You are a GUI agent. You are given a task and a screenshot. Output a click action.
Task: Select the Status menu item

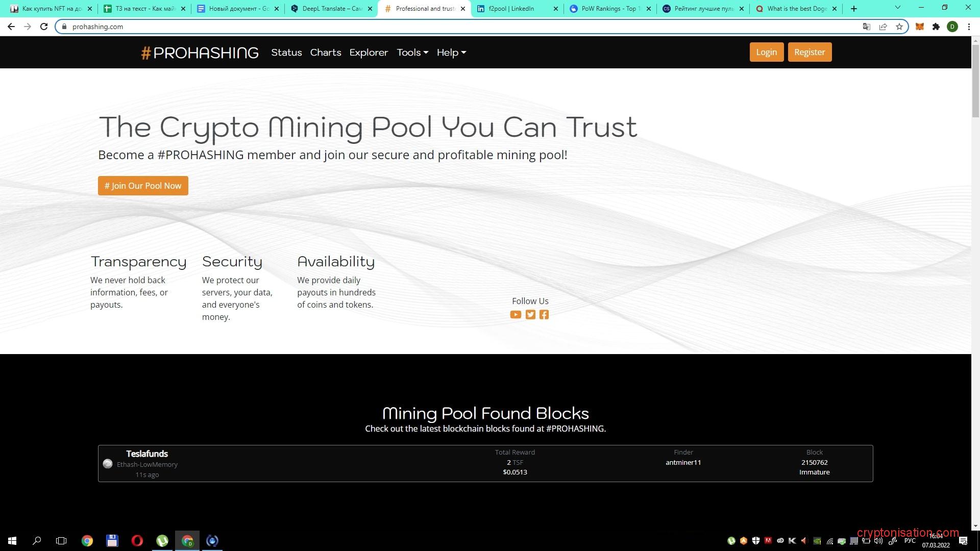click(286, 52)
